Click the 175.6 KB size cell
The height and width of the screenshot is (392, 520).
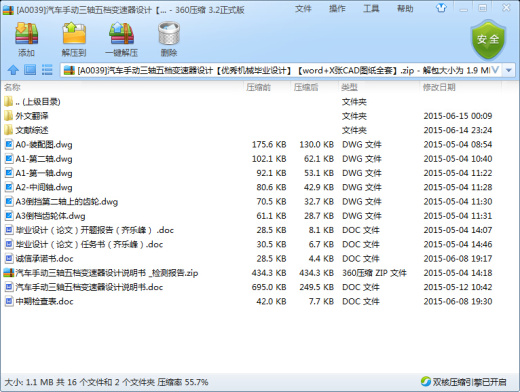point(269,144)
